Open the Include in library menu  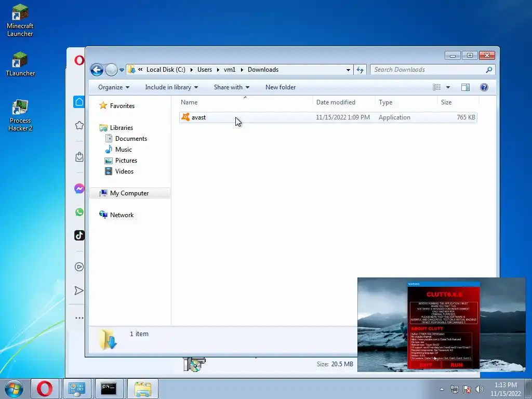pos(171,87)
